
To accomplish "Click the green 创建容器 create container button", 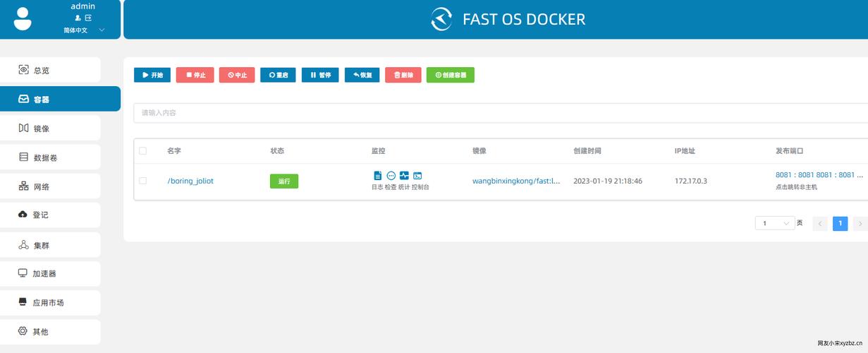I will tap(451, 75).
